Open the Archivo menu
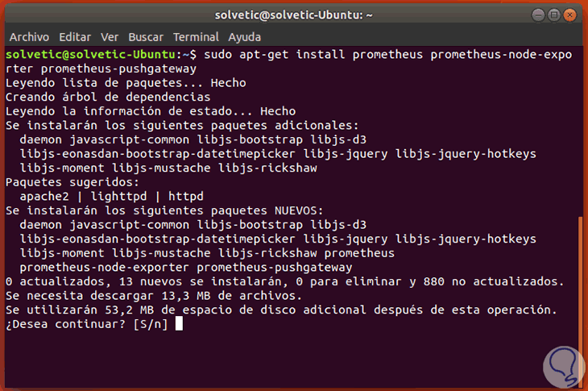This screenshot has height=391, width=588. point(29,37)
